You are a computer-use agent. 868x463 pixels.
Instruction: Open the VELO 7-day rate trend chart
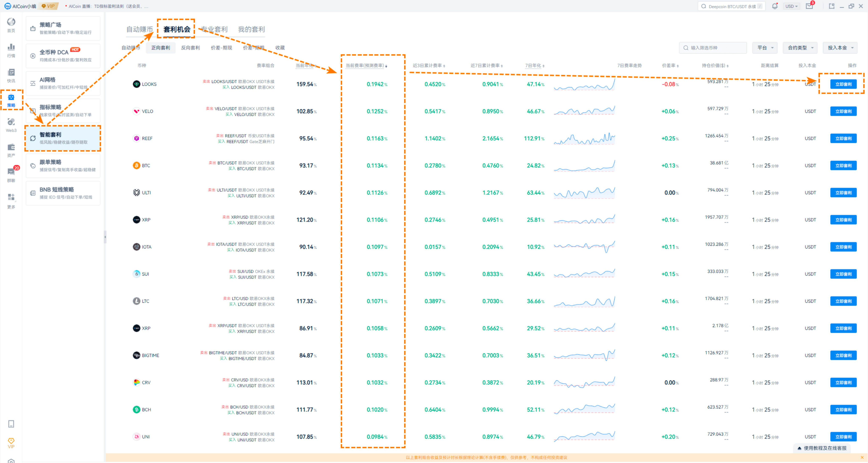pos(584,111)
